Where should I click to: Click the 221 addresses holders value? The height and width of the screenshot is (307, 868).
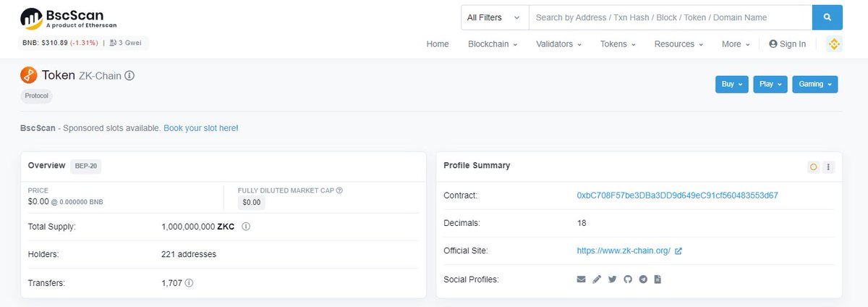189,254
